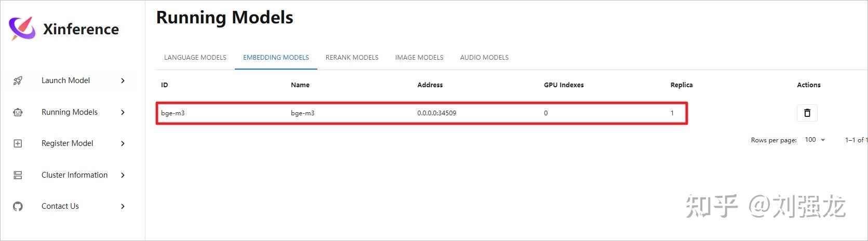This screenshot has width=868, height=241.
Task: Click the Xinference logo icon
Action: click(22, 29)
